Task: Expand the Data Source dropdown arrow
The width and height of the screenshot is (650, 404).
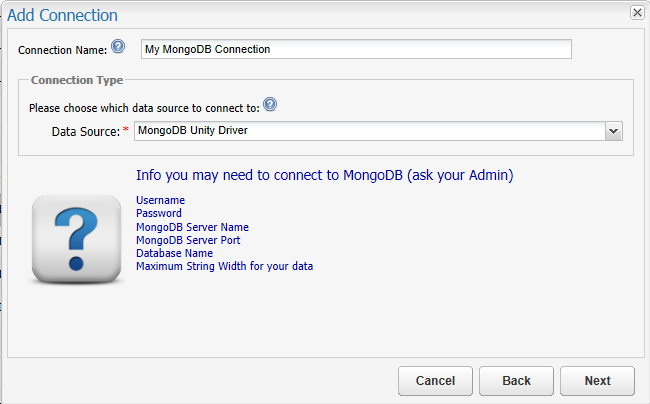Action: [614, 131]
